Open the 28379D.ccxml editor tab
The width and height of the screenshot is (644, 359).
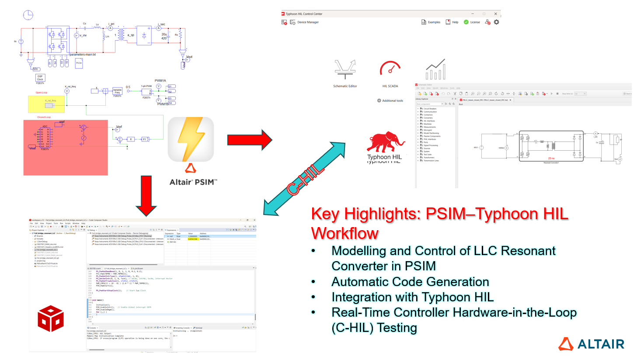95,269
